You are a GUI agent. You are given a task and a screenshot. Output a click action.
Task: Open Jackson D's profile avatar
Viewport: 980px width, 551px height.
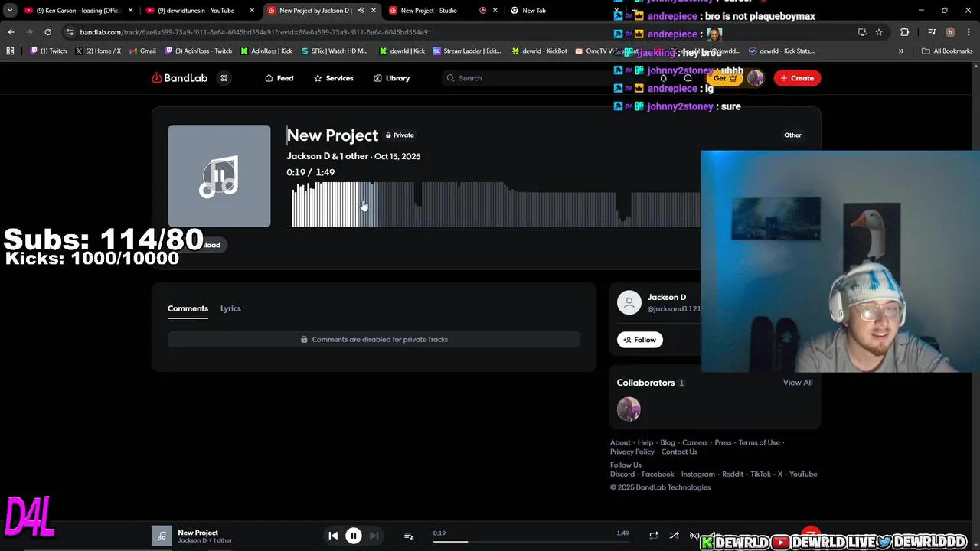tap(629, 302)
